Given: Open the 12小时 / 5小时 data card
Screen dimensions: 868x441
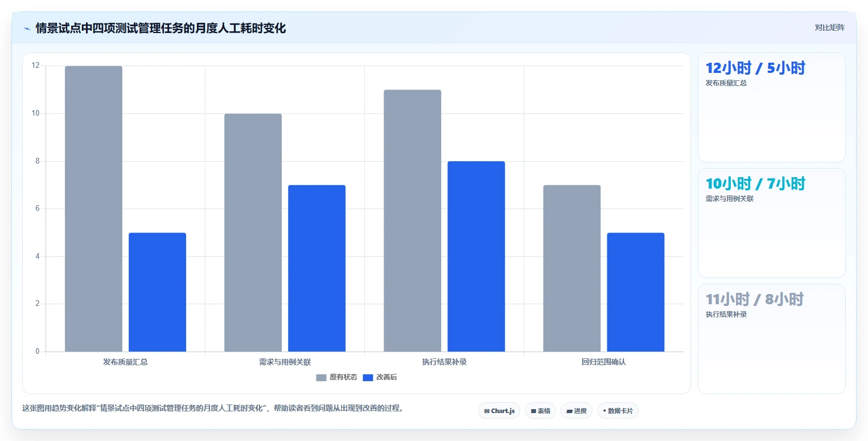Looking at the screenshot, I should point(771,108).
